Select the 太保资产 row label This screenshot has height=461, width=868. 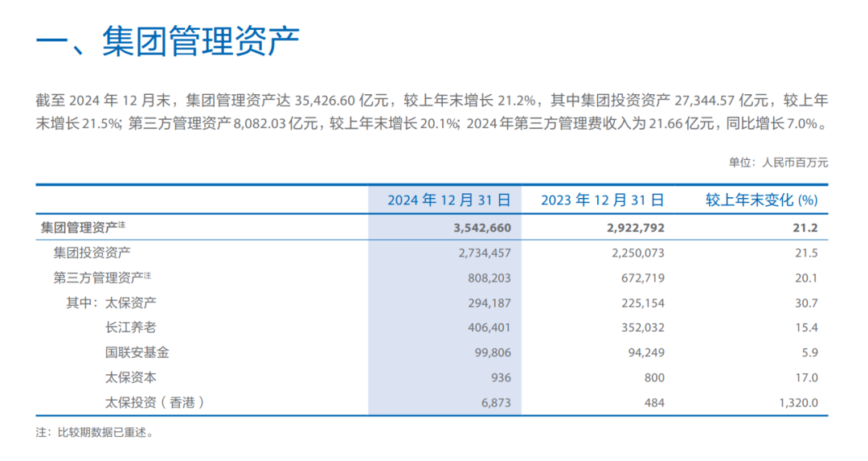pyautogui.click(x=131, y=303)
